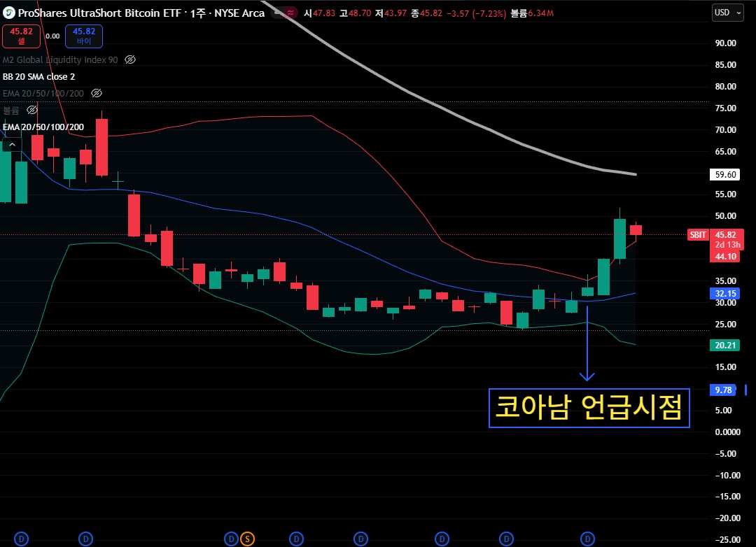
Task: Click the change value −3.57 (−7.23%)
Action: [x=477, y=13]
